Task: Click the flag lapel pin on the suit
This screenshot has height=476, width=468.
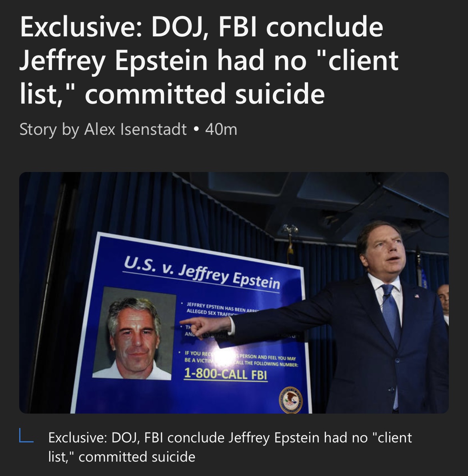Action: [417, 295]
